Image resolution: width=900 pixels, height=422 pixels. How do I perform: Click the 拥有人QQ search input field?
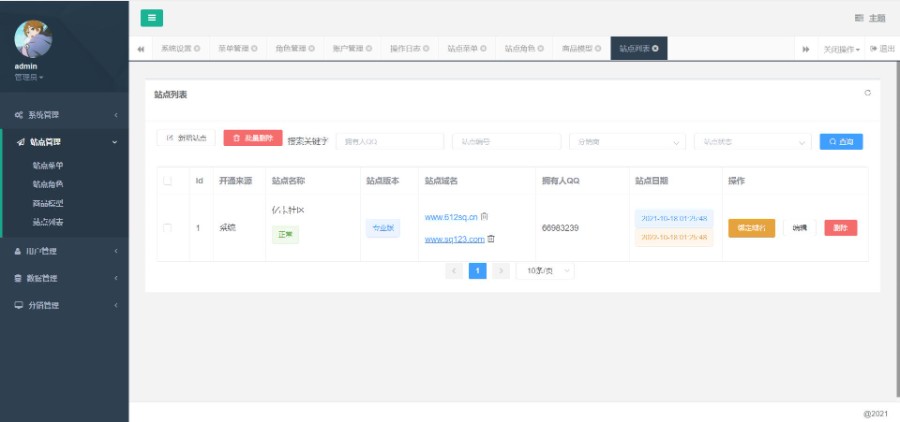390,142
